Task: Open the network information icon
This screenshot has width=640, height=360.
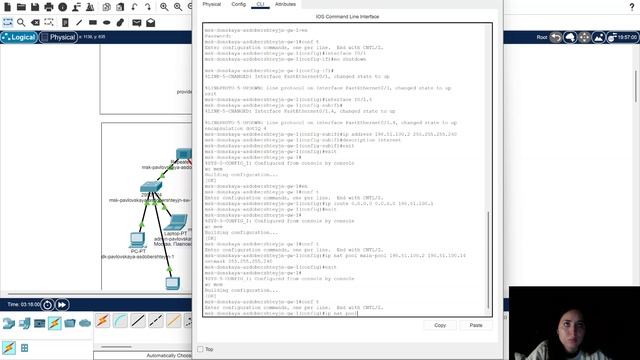Action: point(62,7)
